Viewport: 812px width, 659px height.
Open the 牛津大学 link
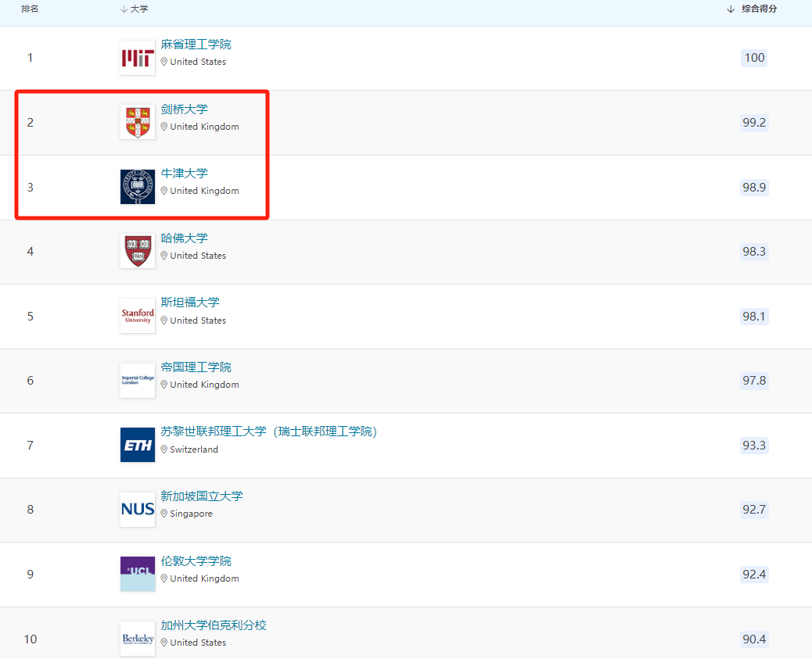pyautogui.click(x=185, y=174)
